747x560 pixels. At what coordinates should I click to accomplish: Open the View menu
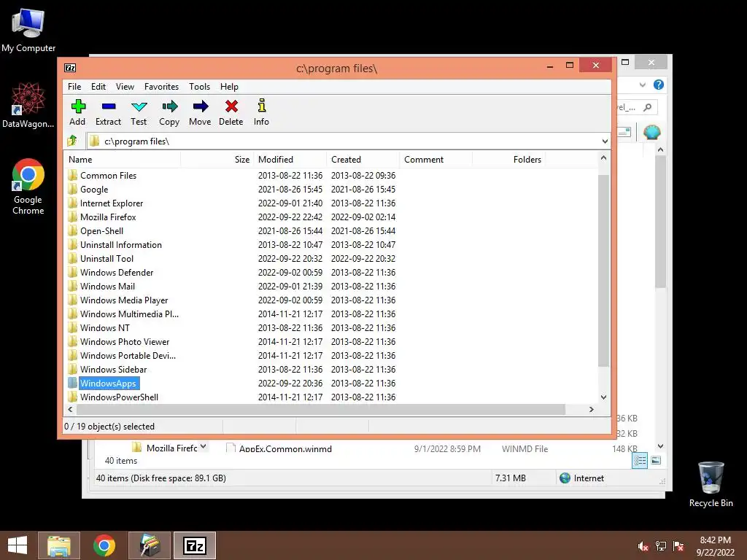(125, 87)
